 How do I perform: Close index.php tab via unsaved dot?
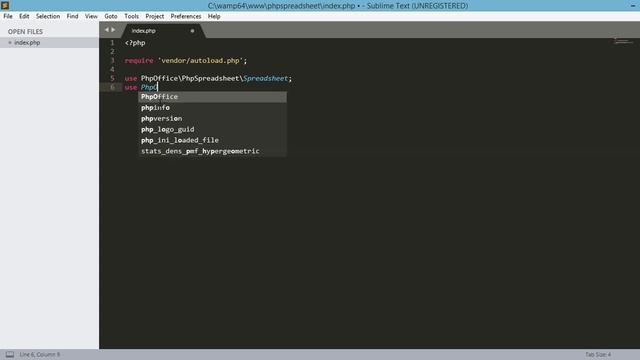[x=192, y=31]
